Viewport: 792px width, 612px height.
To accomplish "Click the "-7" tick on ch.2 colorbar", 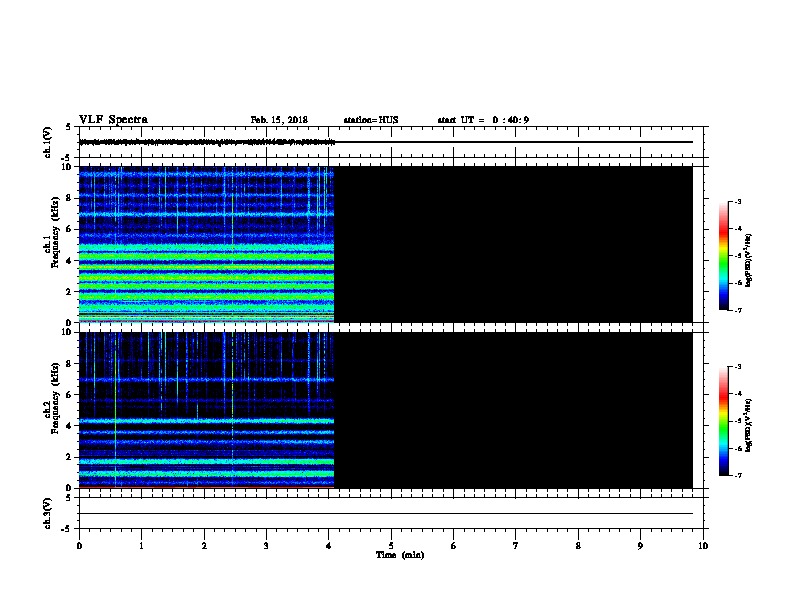I will 738,475.
